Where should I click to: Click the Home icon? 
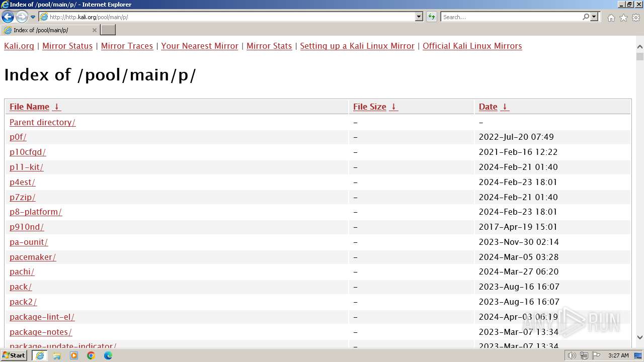611,18
